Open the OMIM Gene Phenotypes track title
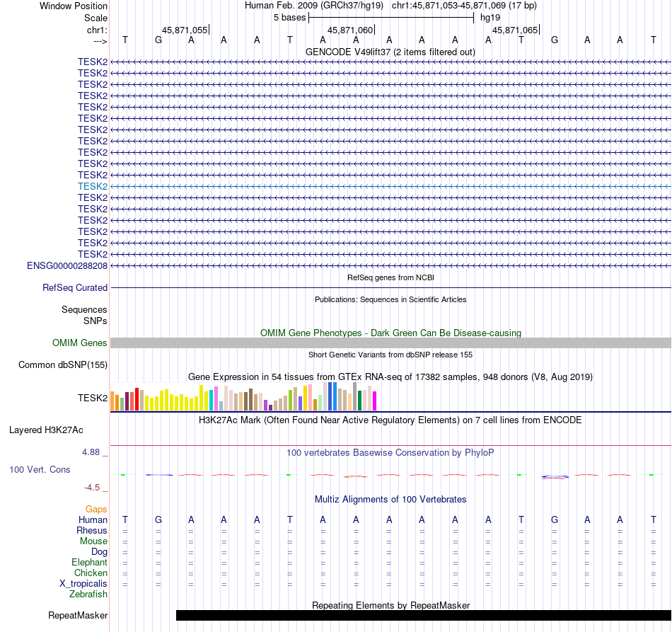672x632 pixels. [391, 333]
